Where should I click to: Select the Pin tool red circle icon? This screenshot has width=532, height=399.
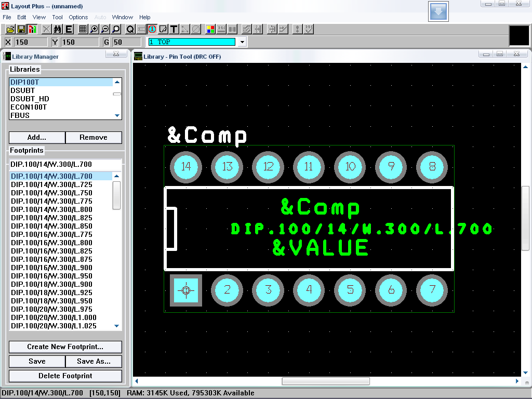point(152,29)
